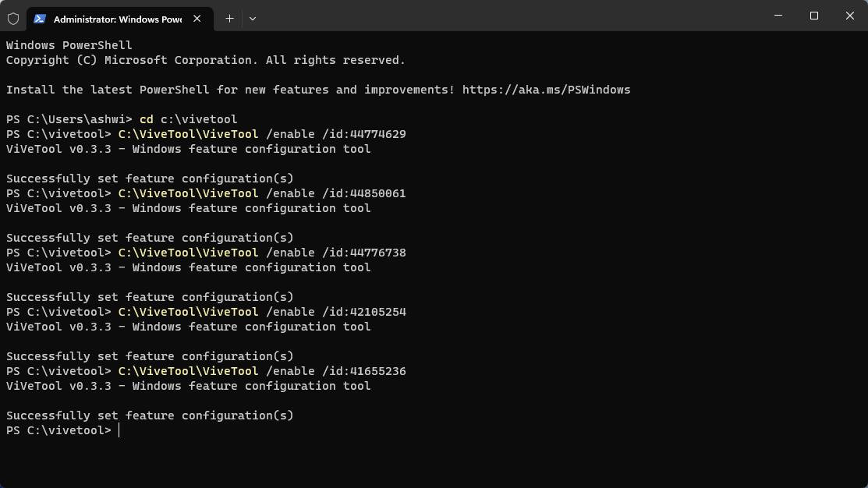This screenshot has height=488, width=868.
Task: Maximize the Windows Terminal window
Action: point(813,16)
